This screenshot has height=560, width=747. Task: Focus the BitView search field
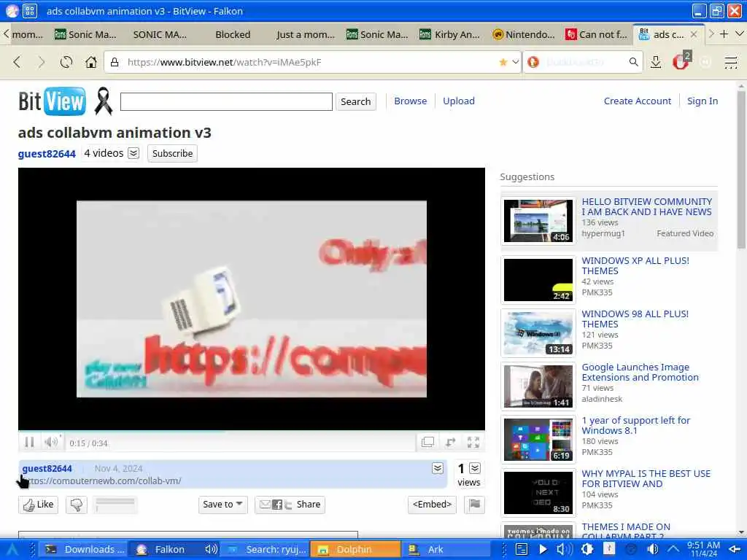(x=226, y=101)
